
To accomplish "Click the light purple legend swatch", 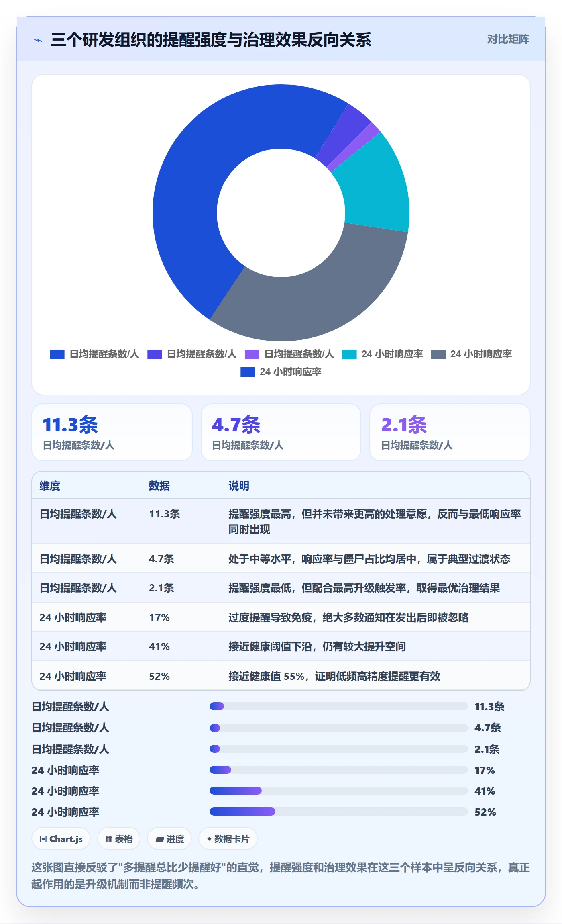I will click(x=252, y=354).
